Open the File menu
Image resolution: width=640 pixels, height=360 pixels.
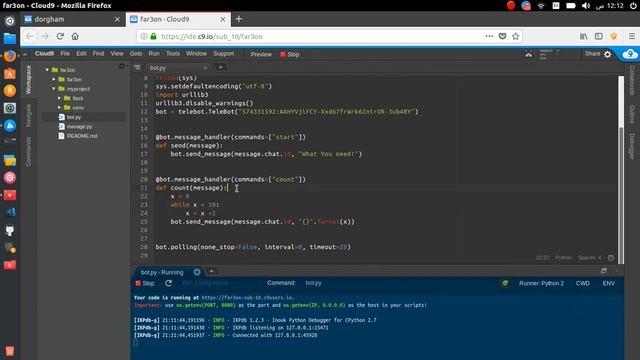click(x=65, y=54)
